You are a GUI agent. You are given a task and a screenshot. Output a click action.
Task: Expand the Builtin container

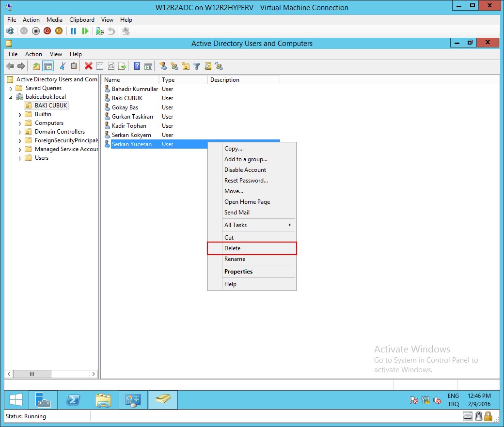coord(20,115)
